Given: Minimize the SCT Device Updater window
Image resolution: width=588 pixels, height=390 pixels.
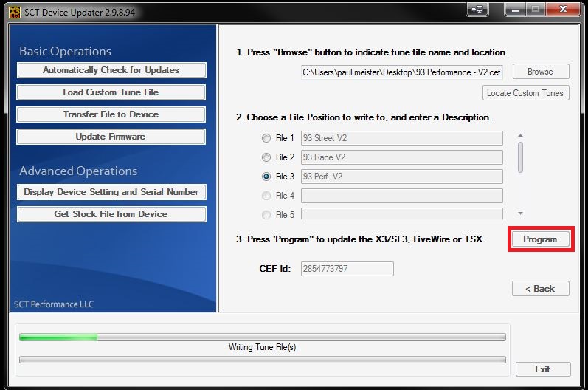Looking at the screenshot, I should tap(516, 10).
